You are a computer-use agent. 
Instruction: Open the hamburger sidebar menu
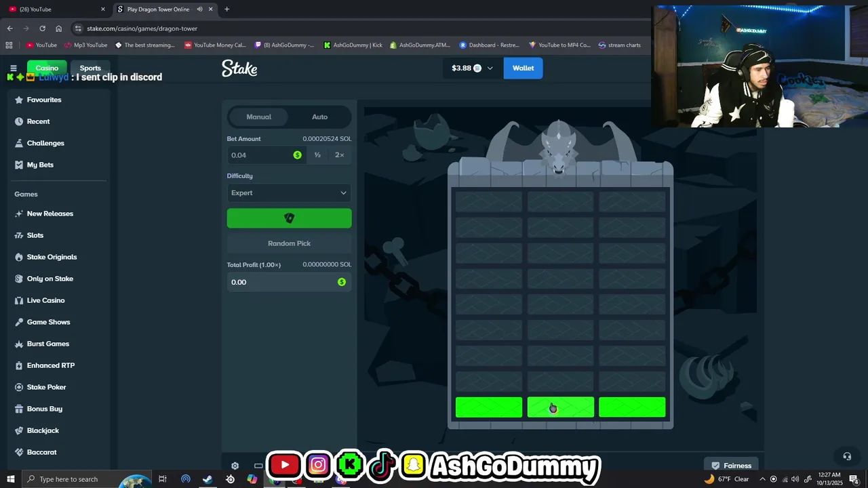click(13, 68)
